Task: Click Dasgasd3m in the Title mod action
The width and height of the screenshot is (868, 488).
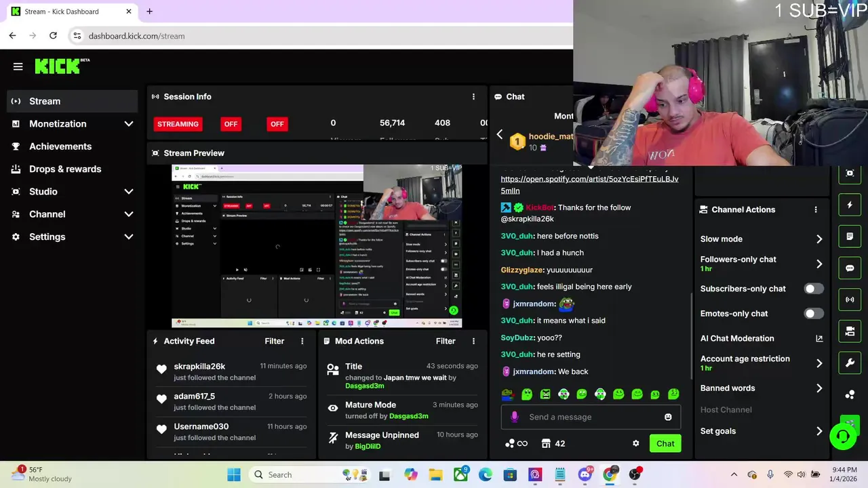Action: click(x=365, y=386)
